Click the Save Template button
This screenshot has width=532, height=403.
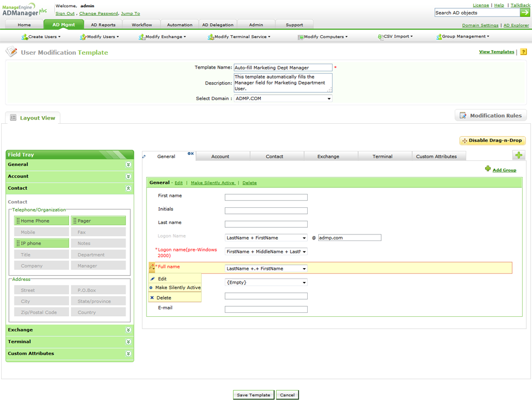point(253,395)
